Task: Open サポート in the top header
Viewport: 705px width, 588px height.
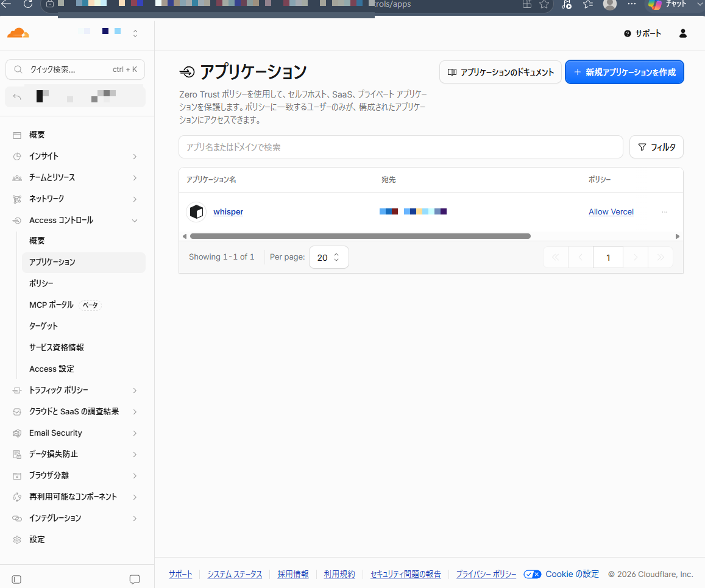Action: click(642, 34)
